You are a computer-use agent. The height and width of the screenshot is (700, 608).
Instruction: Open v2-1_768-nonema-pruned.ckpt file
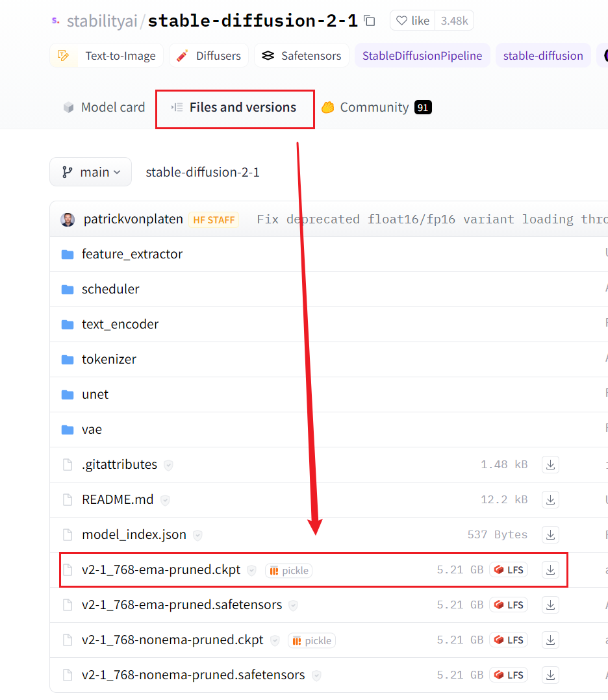click(172, 640)
